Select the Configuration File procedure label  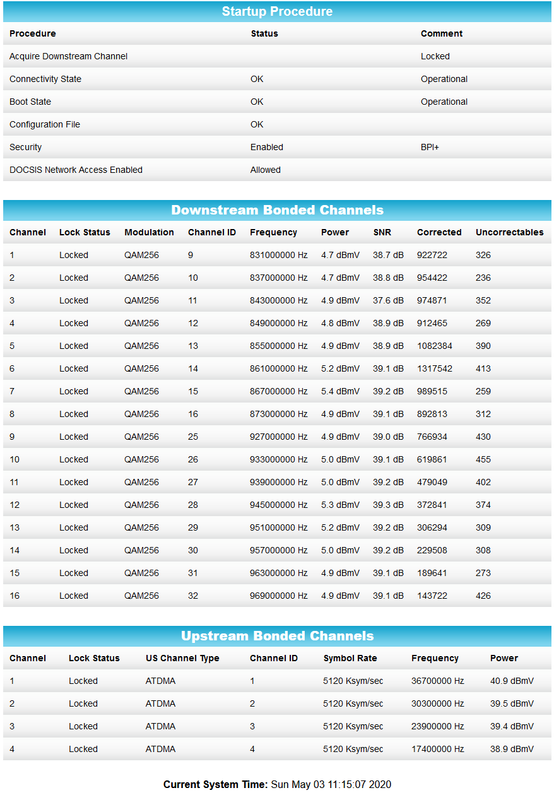coord(45,124)
